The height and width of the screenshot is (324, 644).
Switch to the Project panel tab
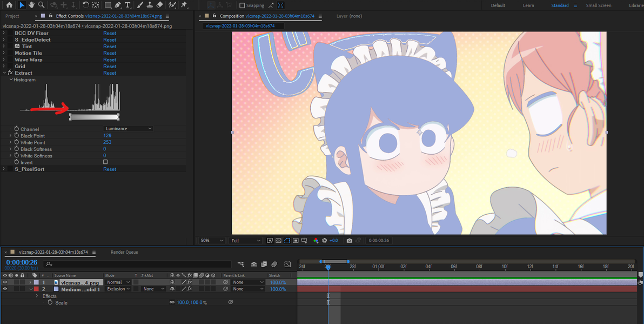pos(12,16)
